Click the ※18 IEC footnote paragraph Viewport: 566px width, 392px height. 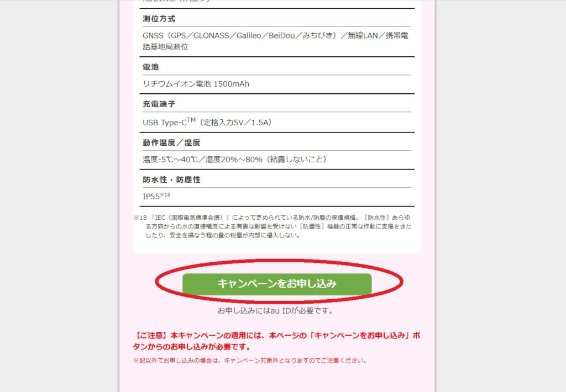tap(272, 226)
